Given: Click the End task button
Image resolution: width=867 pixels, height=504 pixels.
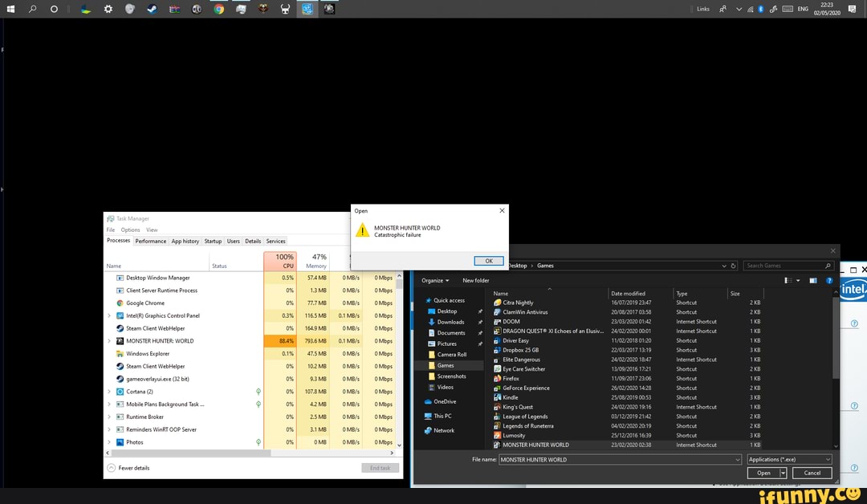Looking at the screenshot, I should [380, 468].
